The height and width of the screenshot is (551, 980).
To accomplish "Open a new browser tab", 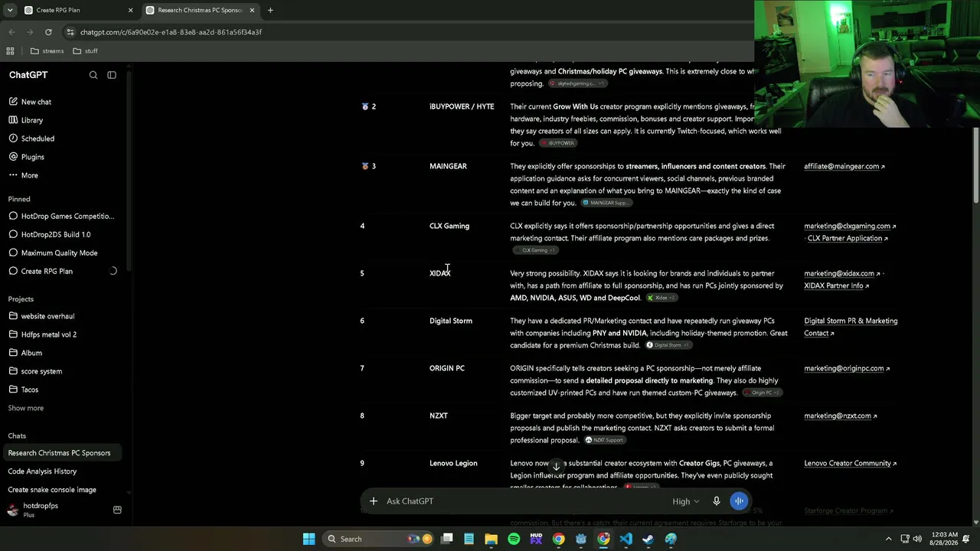I will pos(270,10).
